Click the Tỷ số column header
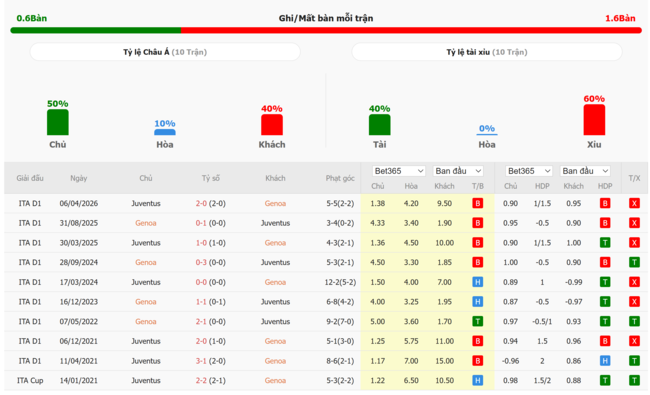Viewport: 650px width, 395px height. 211,178
